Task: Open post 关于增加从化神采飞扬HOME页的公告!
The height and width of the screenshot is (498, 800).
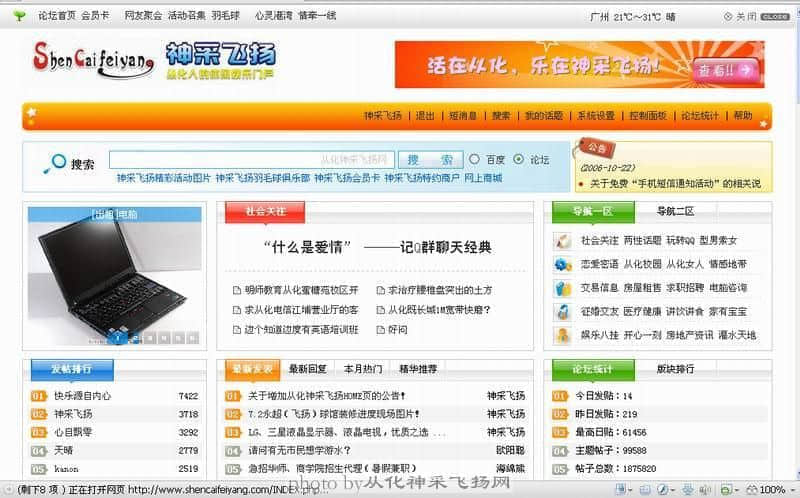Action: pyautogui.click(x=327, y=396)
